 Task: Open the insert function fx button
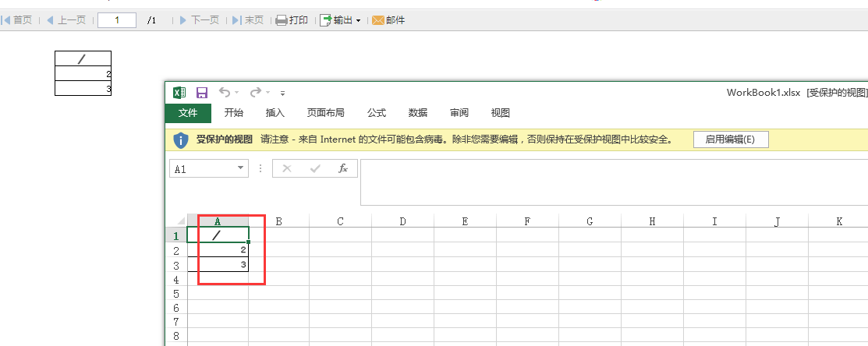point(343,168)
